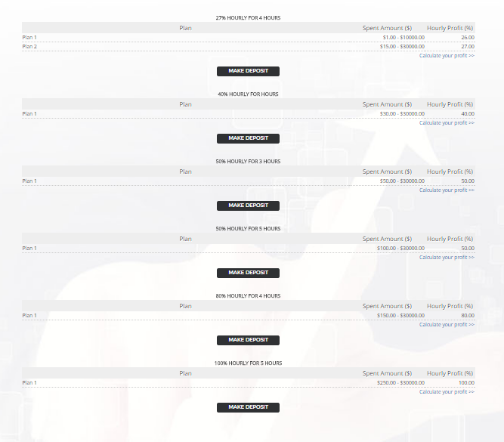Click Make Deposit under 100% hourly plan
The height and width of the screenshot is (442, 504).
tap(248, 407)
